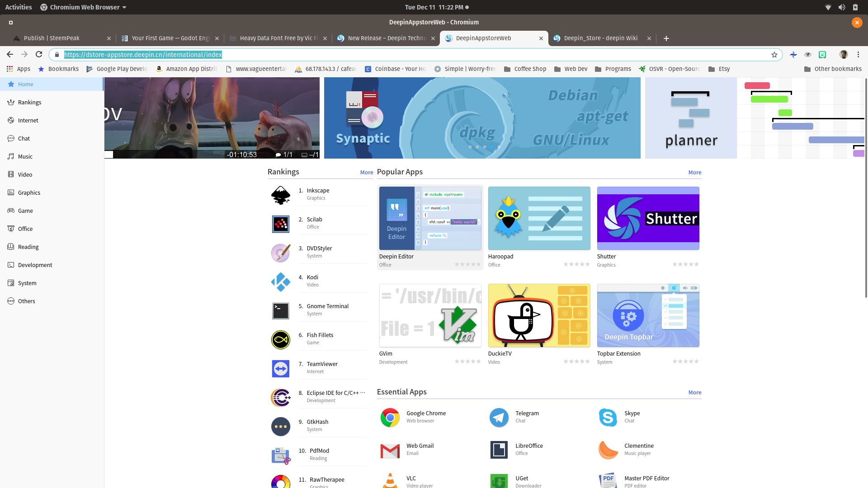Open the Telegram app icon
The height and width of the screenshot is (488, 868).
(499, 418)
